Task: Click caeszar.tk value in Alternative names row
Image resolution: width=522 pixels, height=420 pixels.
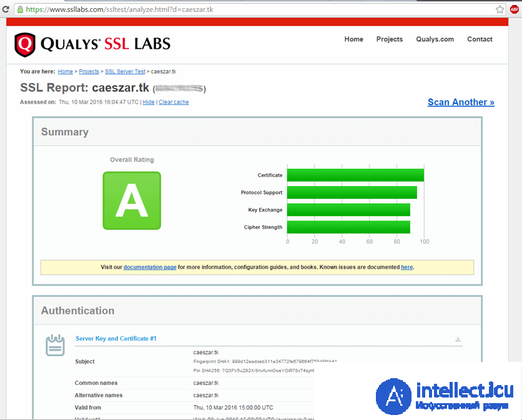Action: point(206,396)
